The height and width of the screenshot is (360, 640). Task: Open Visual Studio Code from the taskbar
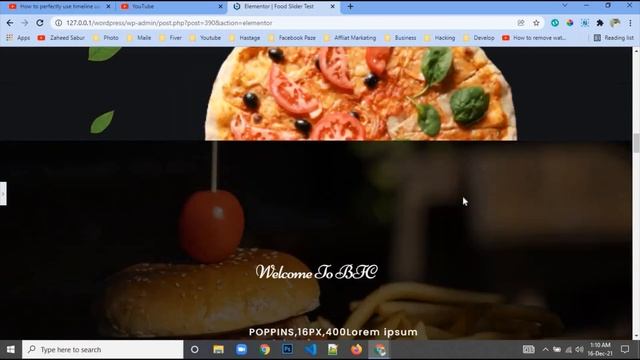click(310, 349)
